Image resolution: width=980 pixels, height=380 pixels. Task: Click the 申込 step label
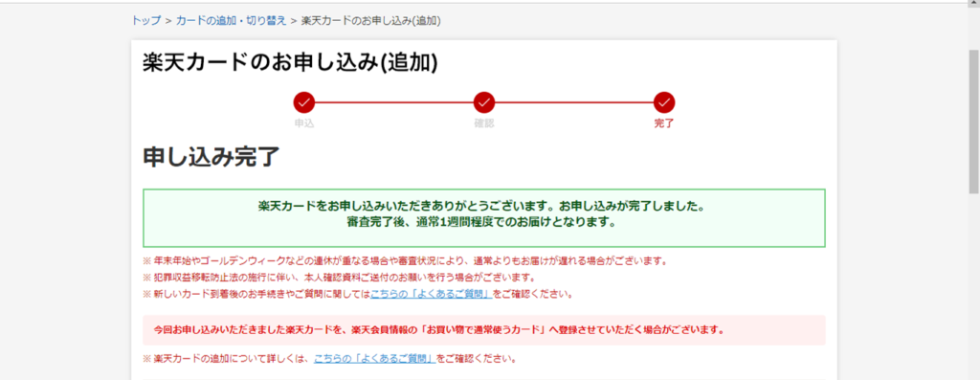[x=303, y=123]
